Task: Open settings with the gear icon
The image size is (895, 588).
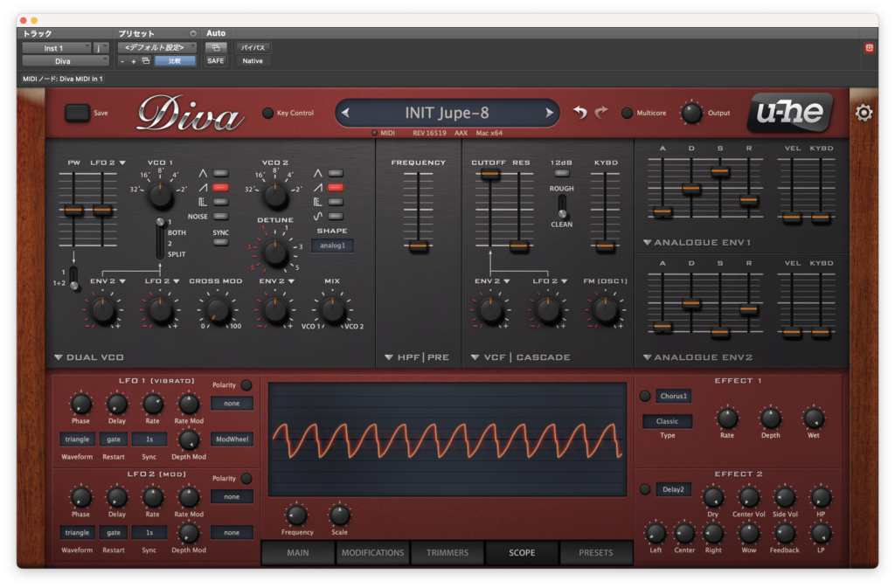Action: point(864,113)
